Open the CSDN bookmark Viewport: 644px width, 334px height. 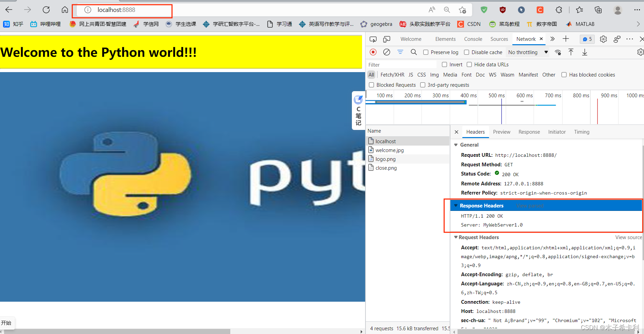pyautogui.click(x=469, y=24)
